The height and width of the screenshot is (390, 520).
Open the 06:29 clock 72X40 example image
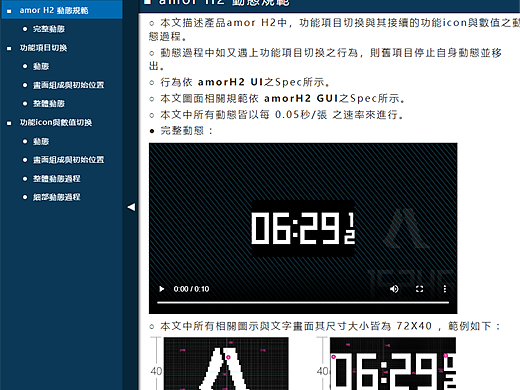tap(393, 363)
